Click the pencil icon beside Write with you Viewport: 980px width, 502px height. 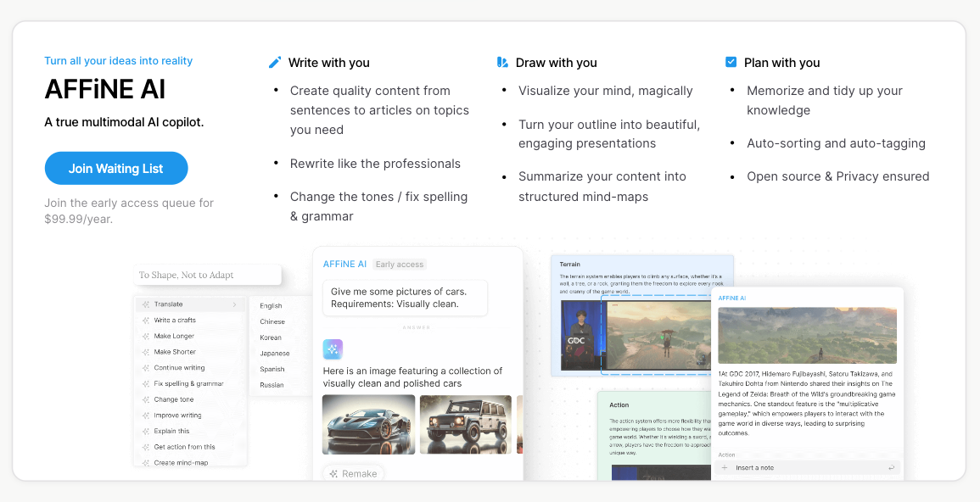(x=274, y=63)
